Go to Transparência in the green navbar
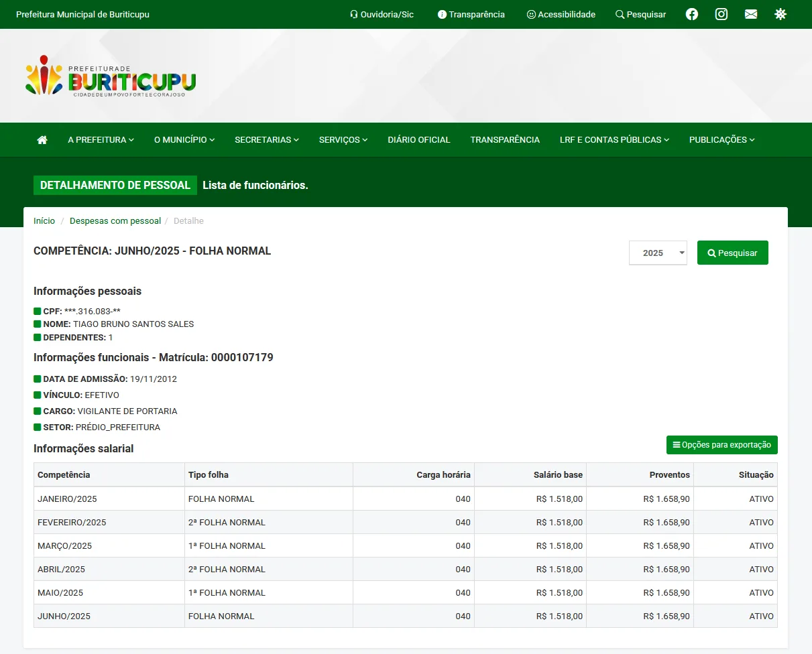 point(505,140)
